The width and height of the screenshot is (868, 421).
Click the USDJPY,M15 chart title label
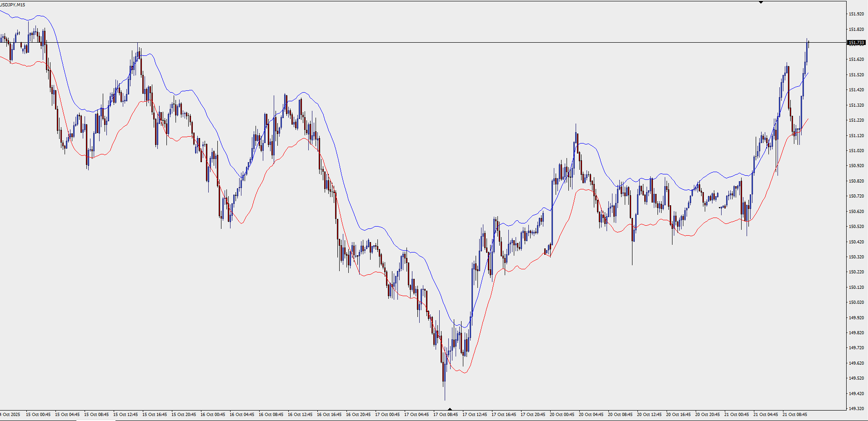click(13, 5)
